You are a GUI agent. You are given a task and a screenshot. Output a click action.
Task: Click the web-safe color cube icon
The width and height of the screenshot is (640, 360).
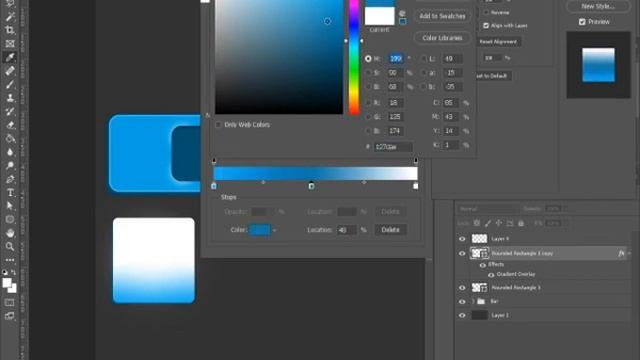(x=402, y=21)
